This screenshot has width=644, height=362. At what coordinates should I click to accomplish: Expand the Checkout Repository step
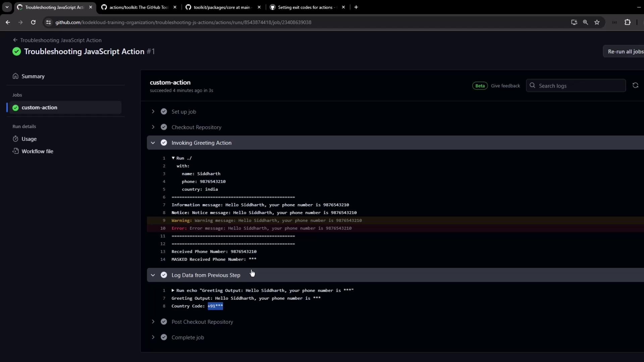pyautogui.click(x=153, y=127)
